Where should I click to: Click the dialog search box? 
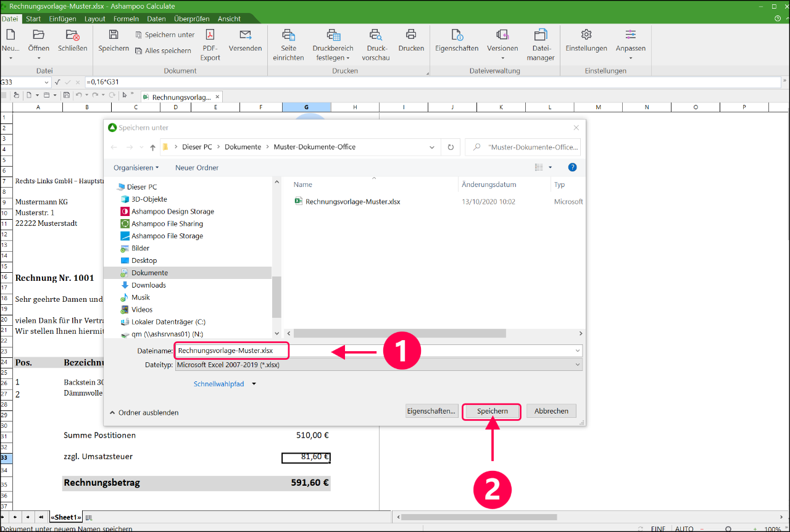click(523, 147)
